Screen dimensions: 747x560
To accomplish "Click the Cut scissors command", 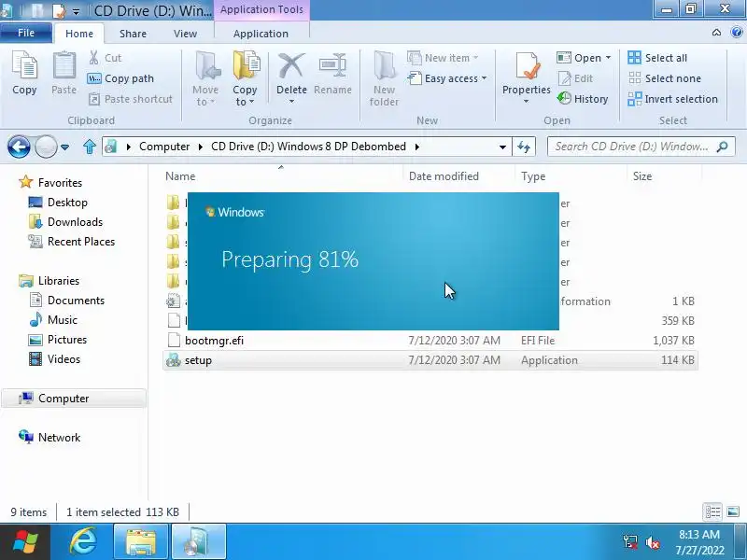I will (x=106, y=58).
